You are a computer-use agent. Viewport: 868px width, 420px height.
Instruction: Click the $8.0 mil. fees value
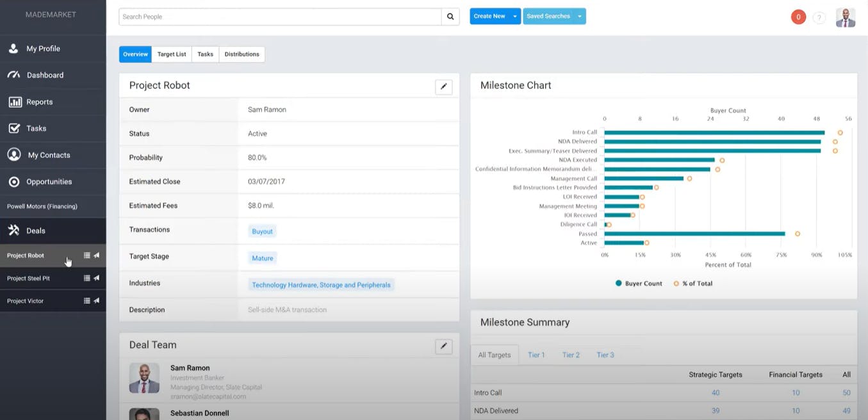261,206
